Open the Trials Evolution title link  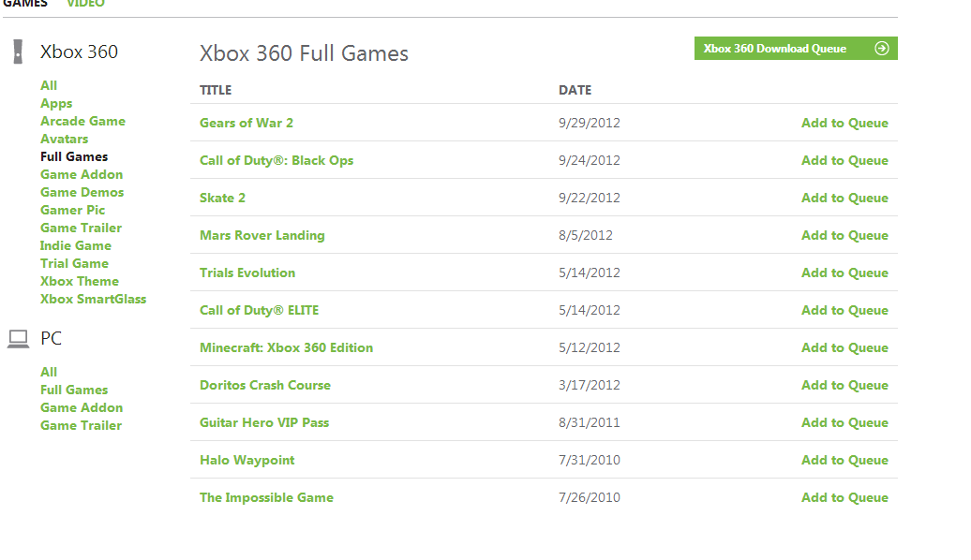coord(247,273)
